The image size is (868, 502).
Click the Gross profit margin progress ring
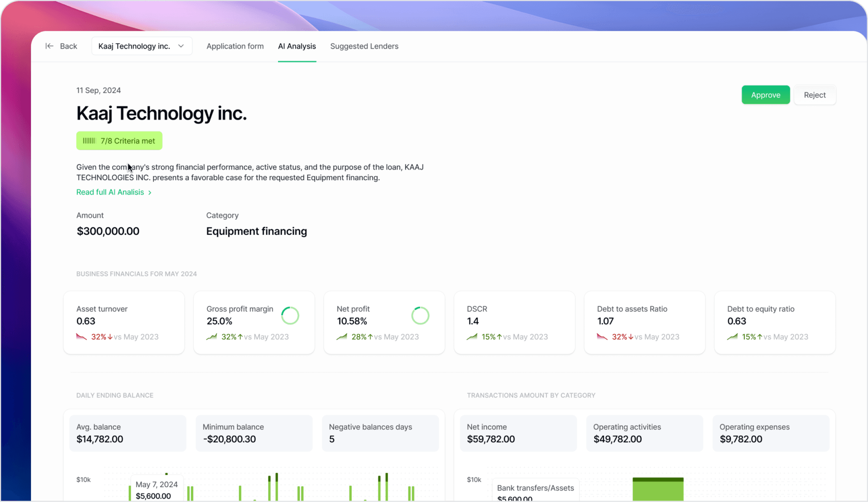[x=290, y=315]
